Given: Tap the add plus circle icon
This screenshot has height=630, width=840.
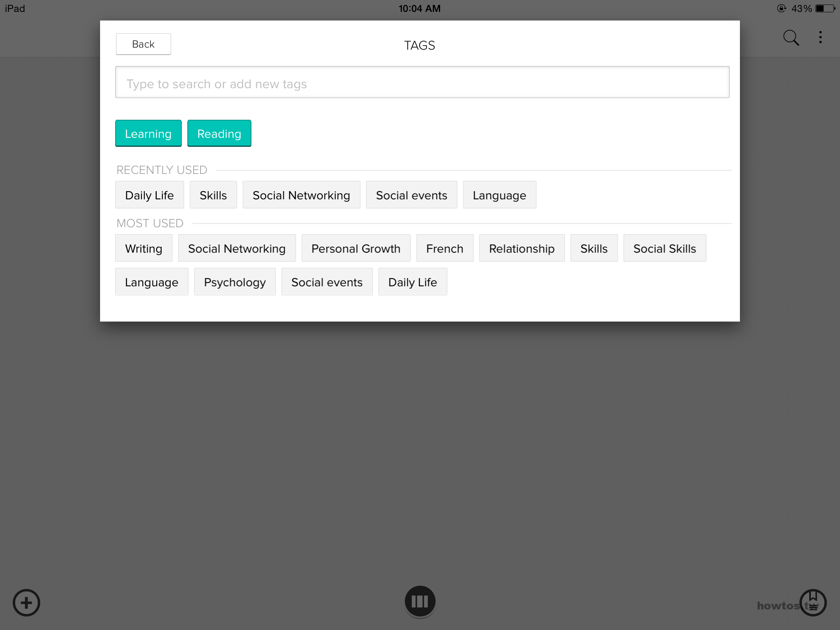Looking at the screenshot, I should 26,603.
